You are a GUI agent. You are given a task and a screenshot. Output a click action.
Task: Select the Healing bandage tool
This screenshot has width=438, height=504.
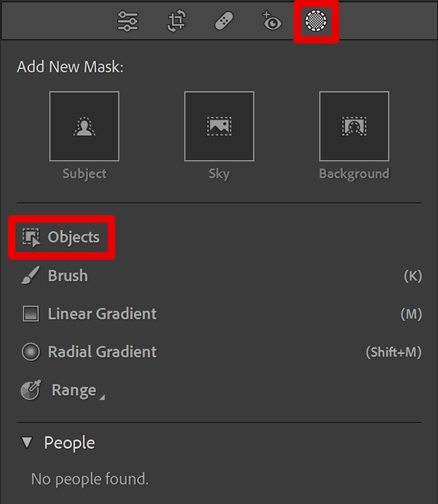coord(224,22)
